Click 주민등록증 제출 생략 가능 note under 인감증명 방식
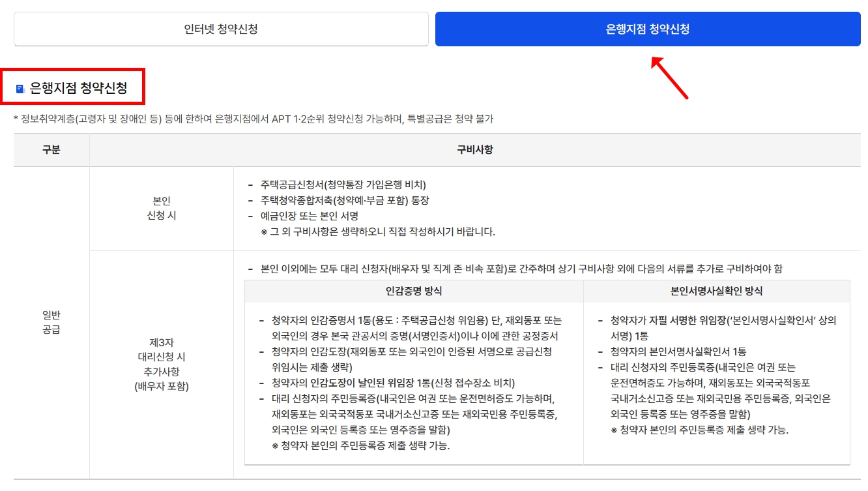This screenshot has width=868, height=491. click(361, 446)
